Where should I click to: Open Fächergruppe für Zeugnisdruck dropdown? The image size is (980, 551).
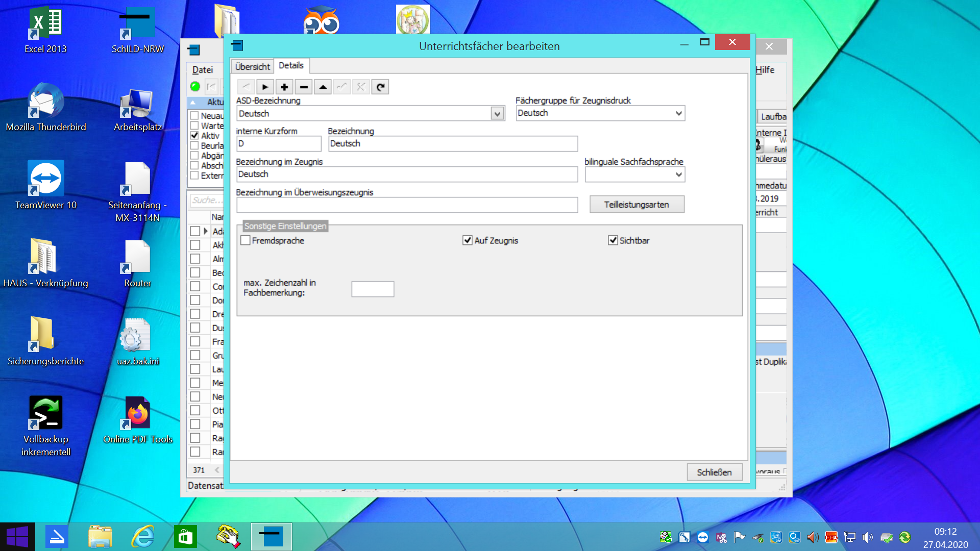click(679, 113)
